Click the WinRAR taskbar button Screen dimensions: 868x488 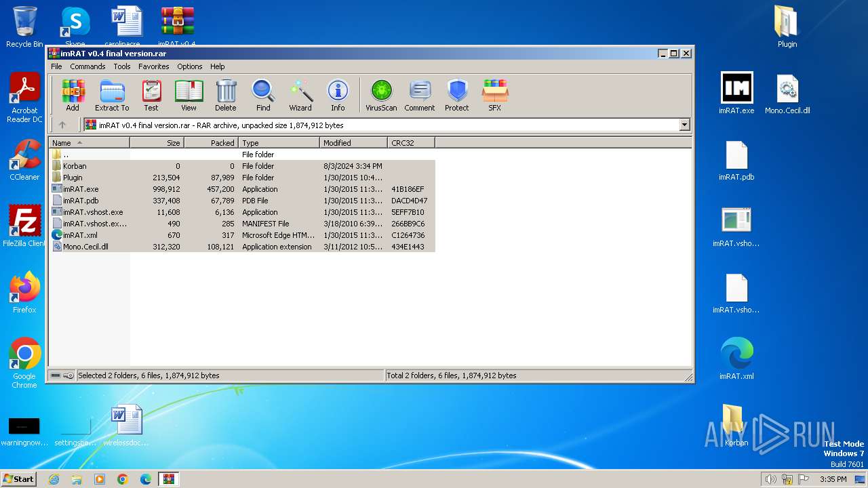168,479
